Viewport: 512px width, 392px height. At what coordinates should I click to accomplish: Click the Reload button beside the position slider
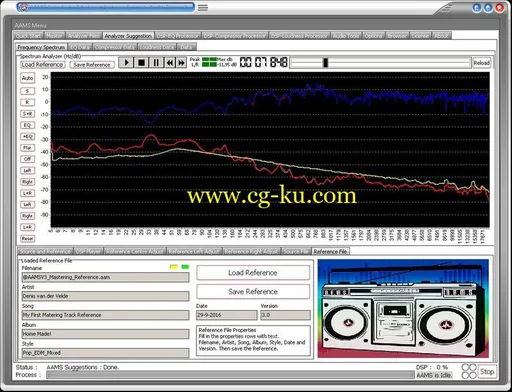pyautogui.click(x=481, y=63)
